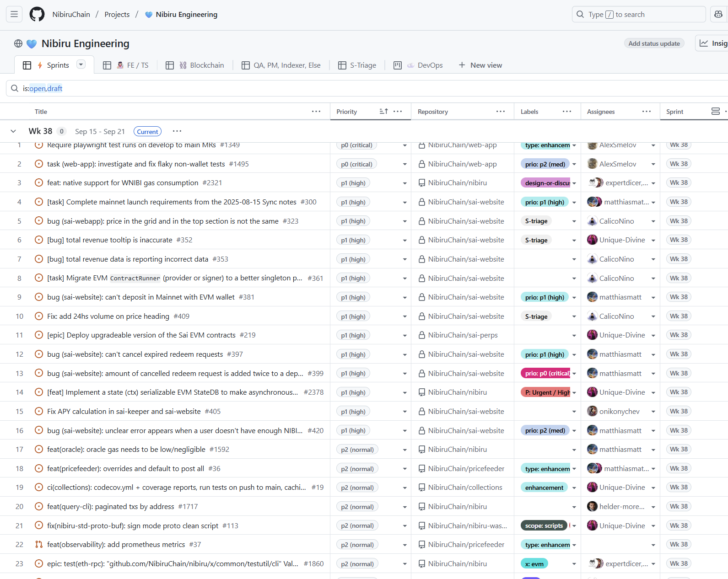Open the hamburger navigation menu

point(14,14)
